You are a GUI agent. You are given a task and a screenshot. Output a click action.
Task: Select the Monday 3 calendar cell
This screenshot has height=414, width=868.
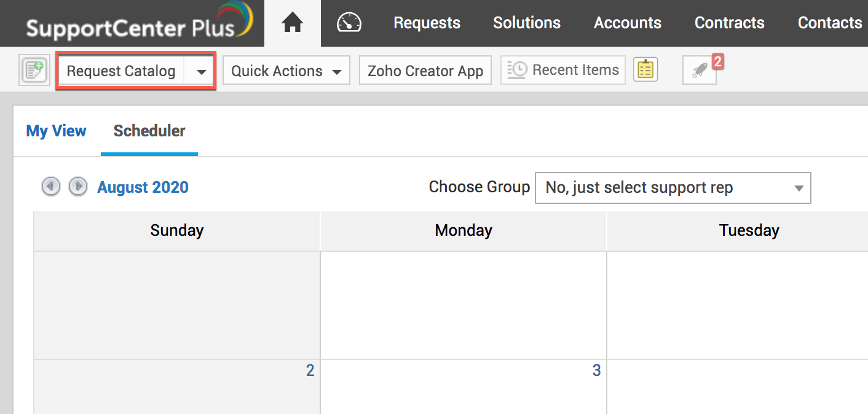[x=463, y=387]
